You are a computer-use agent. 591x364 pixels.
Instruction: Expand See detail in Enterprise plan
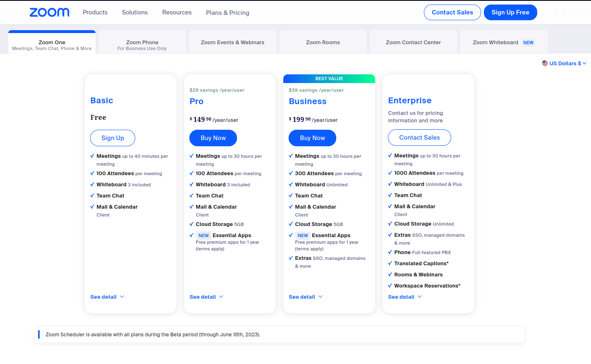click(405, 297)
